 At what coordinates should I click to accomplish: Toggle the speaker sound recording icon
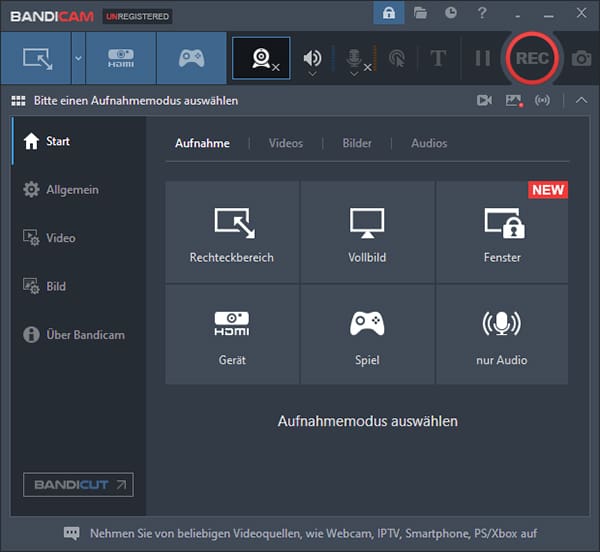point(312,57)
